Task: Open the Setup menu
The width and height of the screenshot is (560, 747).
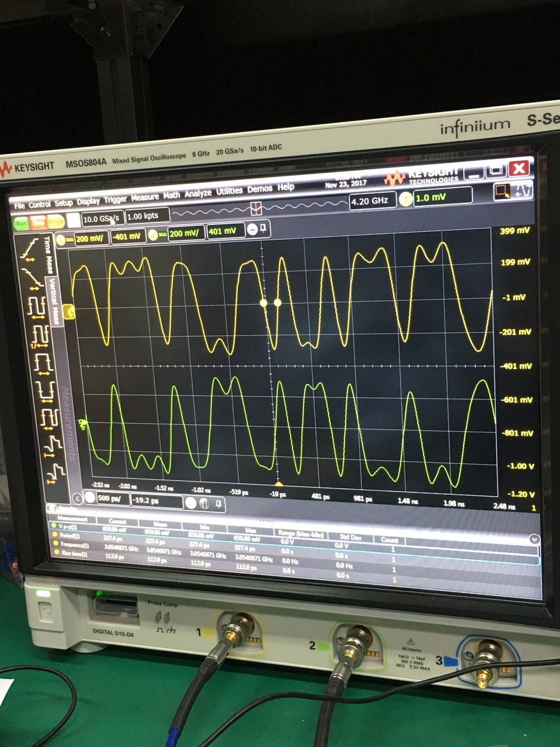Action: point(63,203)
